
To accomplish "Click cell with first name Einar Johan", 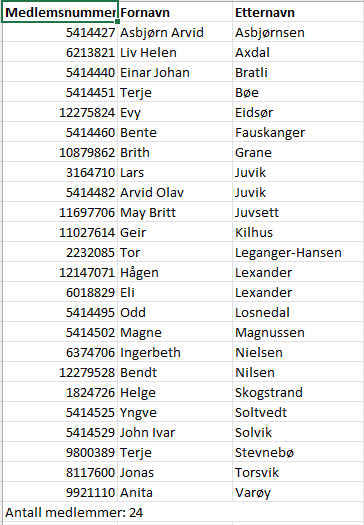I will (x=175, y=72).
